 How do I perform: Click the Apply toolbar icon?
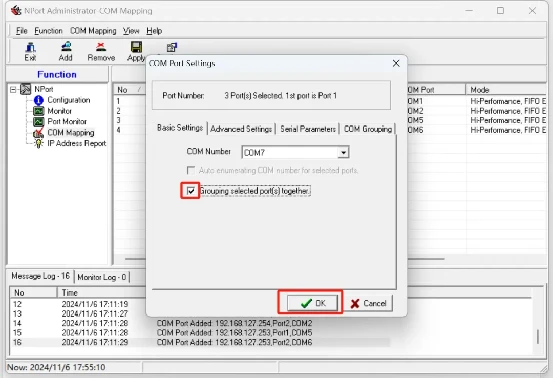pyautogui.click(x=136, y=51)
